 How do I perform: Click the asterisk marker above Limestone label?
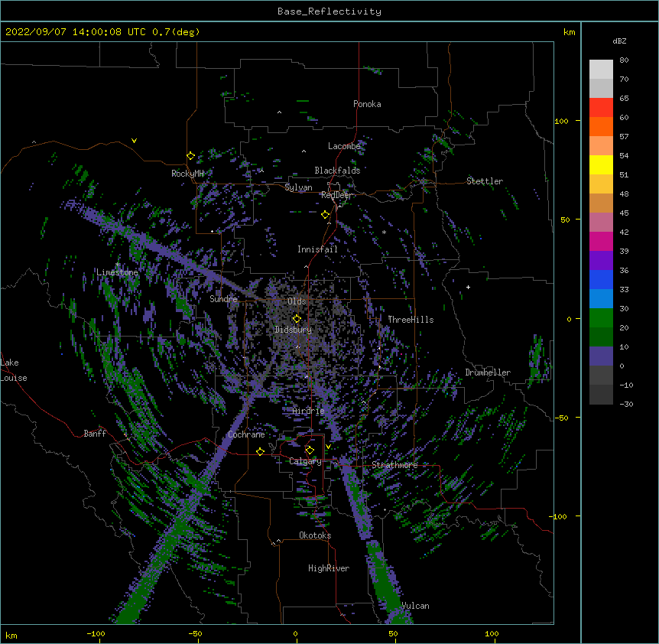click(117, 265)
